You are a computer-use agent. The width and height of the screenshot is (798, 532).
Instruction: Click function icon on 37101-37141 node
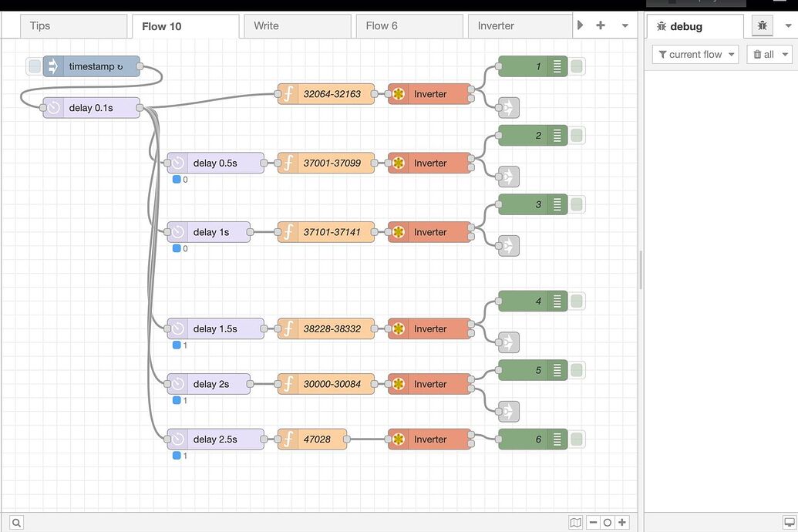[288, 232]
